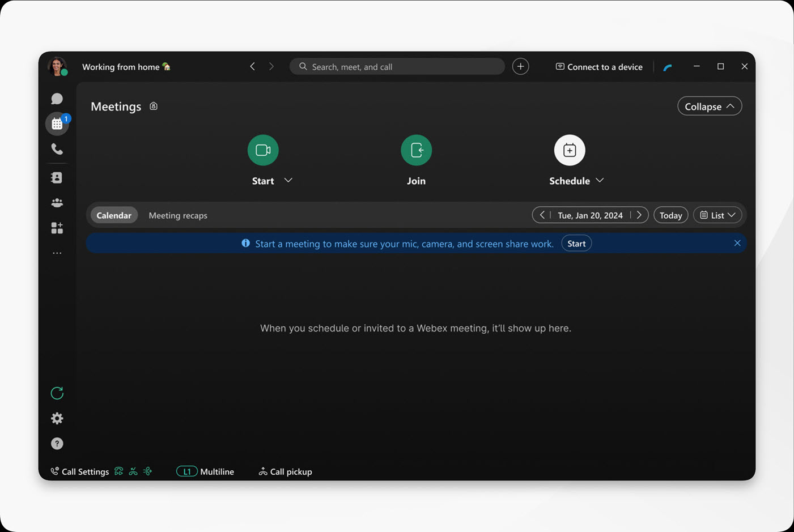Expand the Schedule dropdown arrow
This screenshot has width=794, height=532.
[600, 180]
